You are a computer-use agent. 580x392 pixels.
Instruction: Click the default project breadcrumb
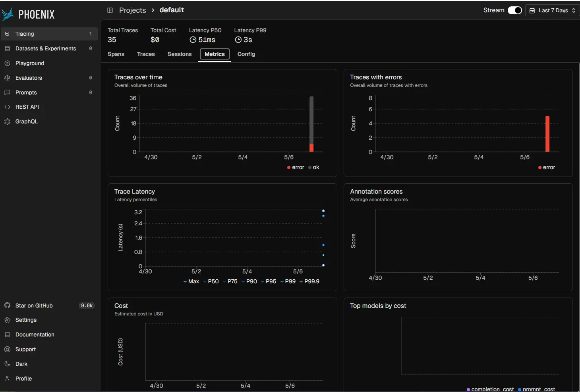point(172,10)
